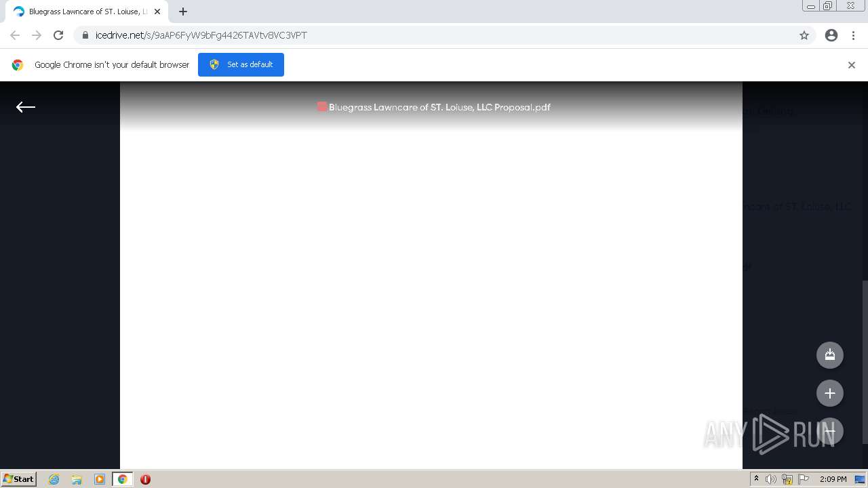Open a new tab with plus button

pyautogui.click(x=183, y=12)
